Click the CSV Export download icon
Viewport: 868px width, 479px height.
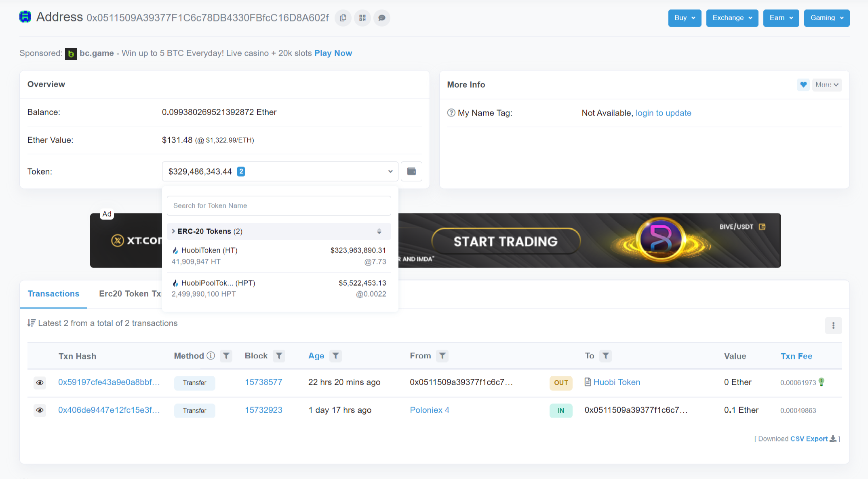point(833,439)
